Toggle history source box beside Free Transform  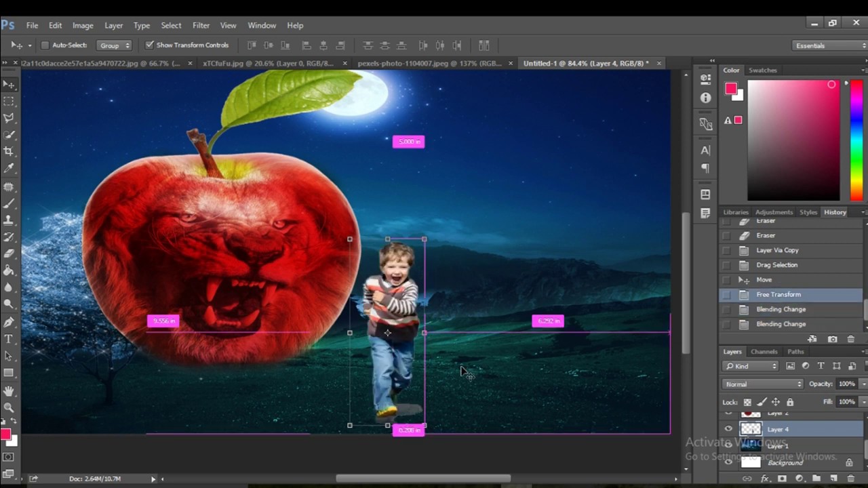click(727, 295)
